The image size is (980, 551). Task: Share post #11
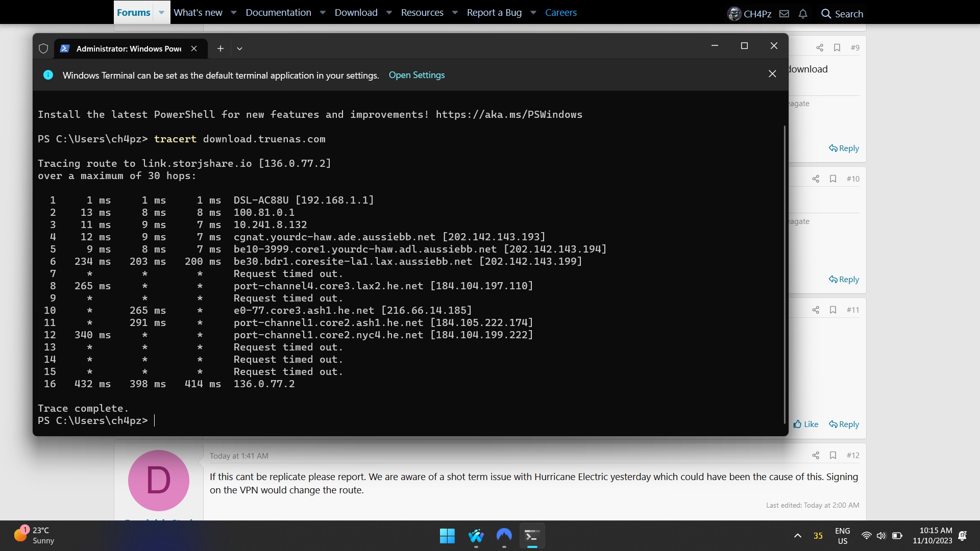(x=816, y=310)
